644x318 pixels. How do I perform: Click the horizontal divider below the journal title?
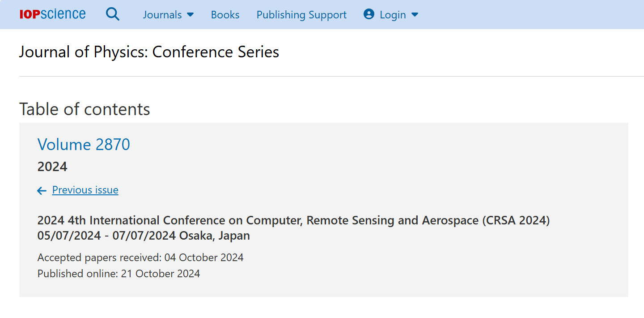(331, 76)
